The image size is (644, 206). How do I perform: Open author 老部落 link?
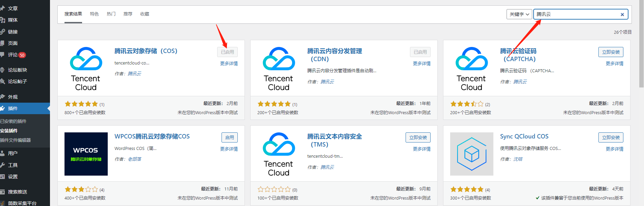[134, 159]
